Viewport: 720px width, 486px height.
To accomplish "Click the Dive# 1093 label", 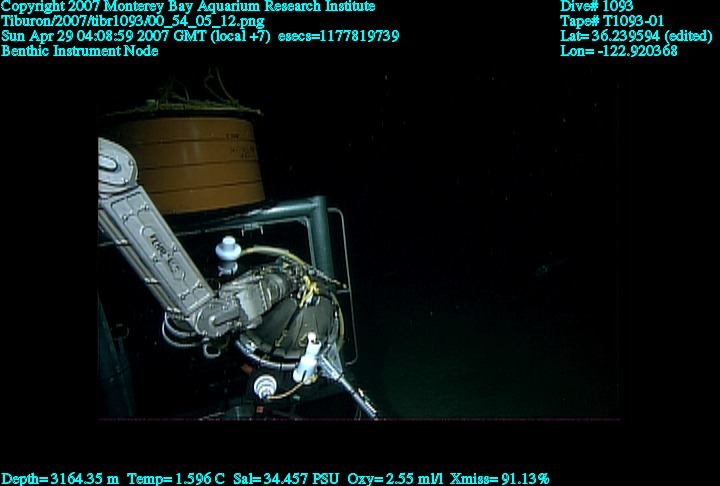I will [x=596, y=6].
